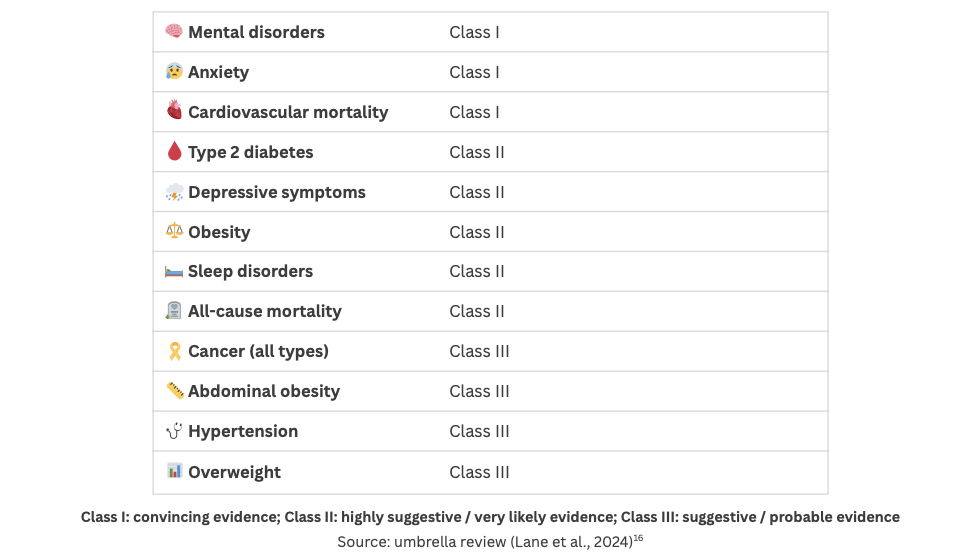Click the Class III cell for Hypertension

point(479,431)
